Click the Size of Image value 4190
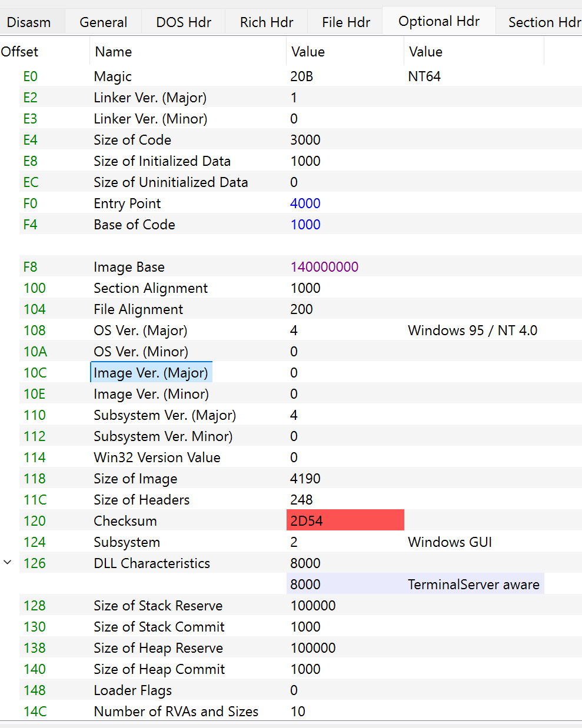Viewport: 582px width, 728px height. (305, 478)
